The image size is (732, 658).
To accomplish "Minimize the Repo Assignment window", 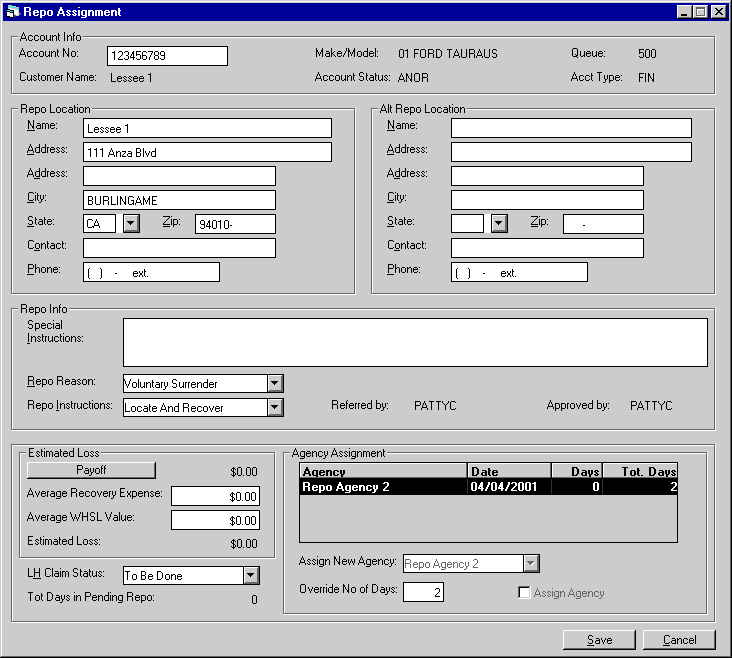I will [685, 12].
